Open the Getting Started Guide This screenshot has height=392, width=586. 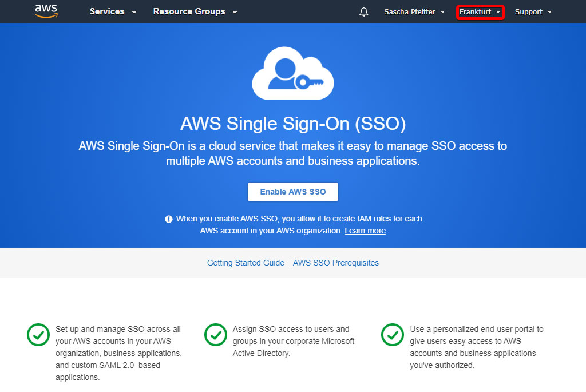tap(246, 262)
